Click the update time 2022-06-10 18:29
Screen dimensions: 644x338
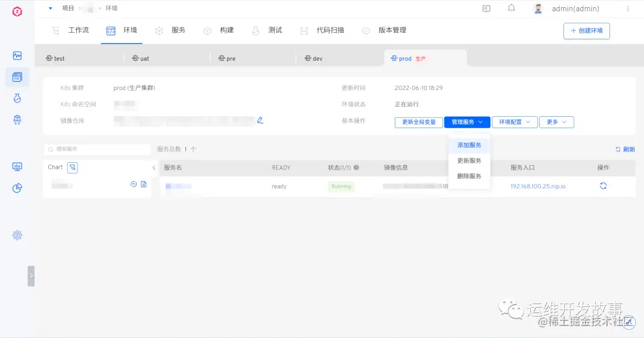coord(419,88)
